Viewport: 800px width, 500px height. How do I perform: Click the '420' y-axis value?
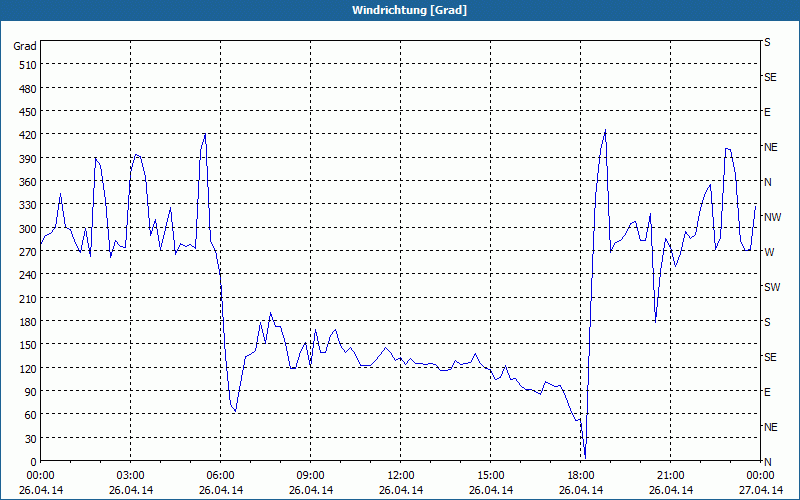pos(28,135)
